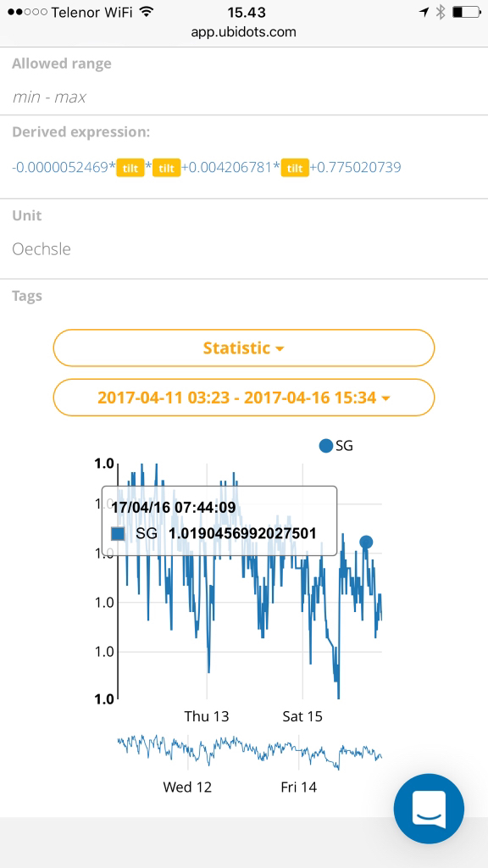488x868 pixels.
Task: Tap the Bluetooth status bar icon
Action: coord(441,12)
